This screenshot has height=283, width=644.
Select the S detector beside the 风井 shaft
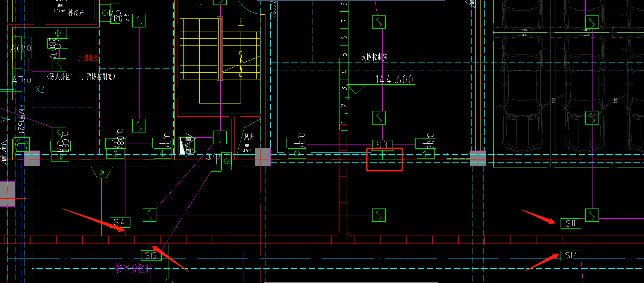[x=220, y=137]
